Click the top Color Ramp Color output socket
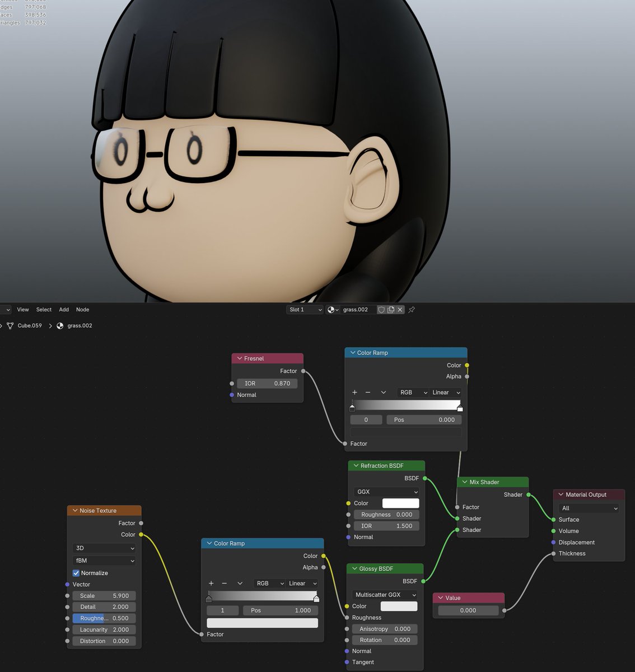The height and width of the screenshot is (672, 635). (467, 365)
